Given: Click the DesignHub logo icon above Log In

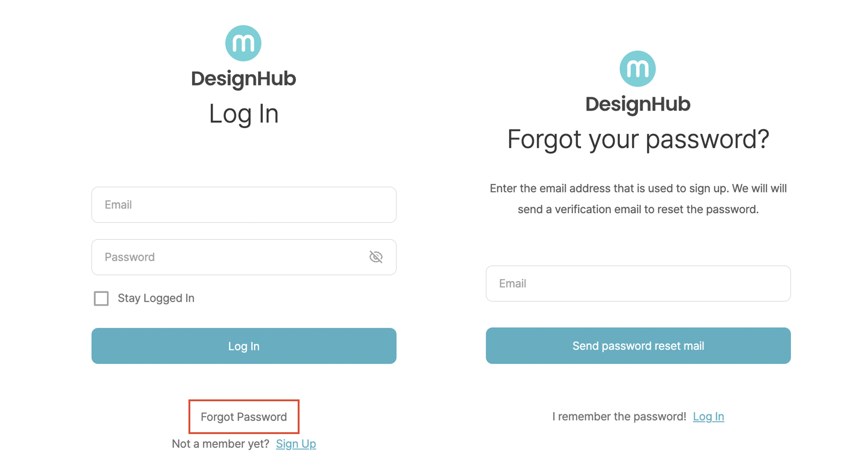Looking at the screenshot, I should (x=243, y=43).
